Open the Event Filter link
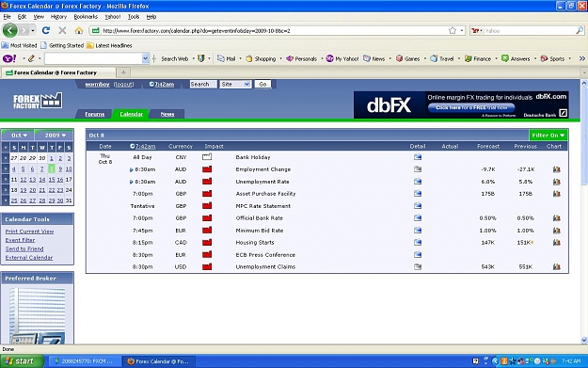The width and height of the screenshot is (588, 368). (x=20, y=240)
